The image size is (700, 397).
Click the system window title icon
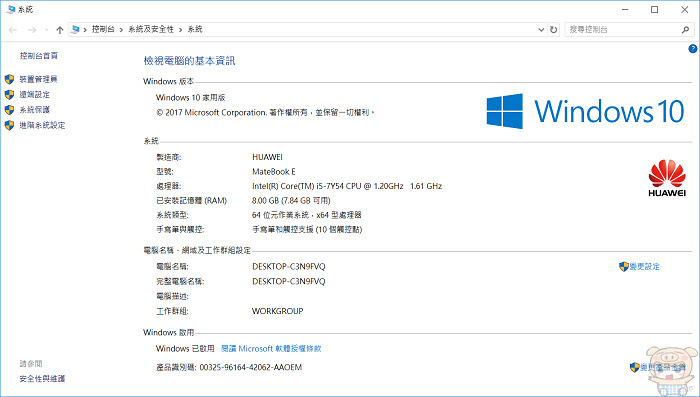pyautogui.click(x=11, y=9)
